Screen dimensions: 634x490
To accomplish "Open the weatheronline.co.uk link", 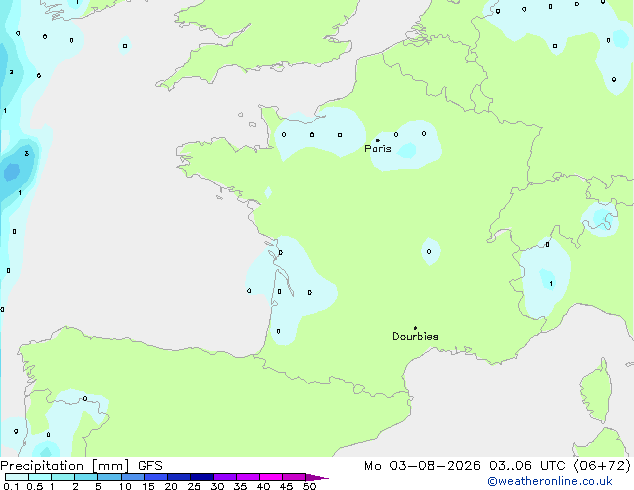I will tap(550, 481).
